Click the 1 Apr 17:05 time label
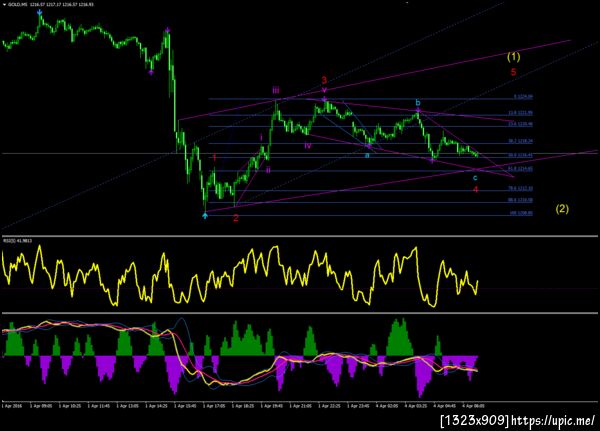Image resolution: width=600 pixels, height=431 pixels. tap(214, 406)
